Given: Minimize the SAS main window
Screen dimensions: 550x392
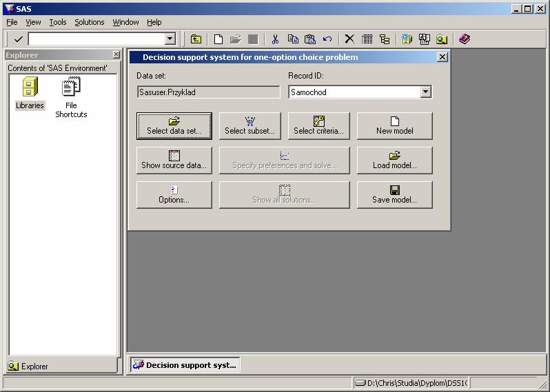Looking at the screenshot, I should 516,9.
